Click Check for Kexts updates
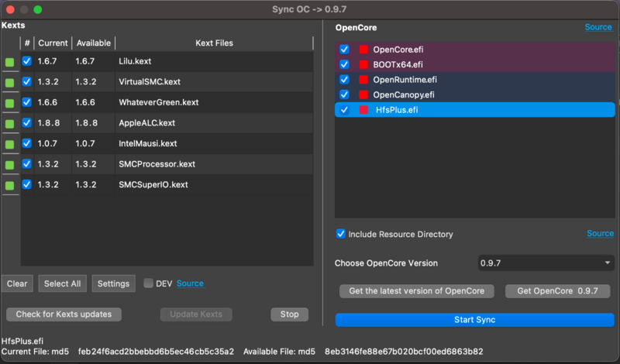This screenshot has height=364, width=620. [64, 314]
